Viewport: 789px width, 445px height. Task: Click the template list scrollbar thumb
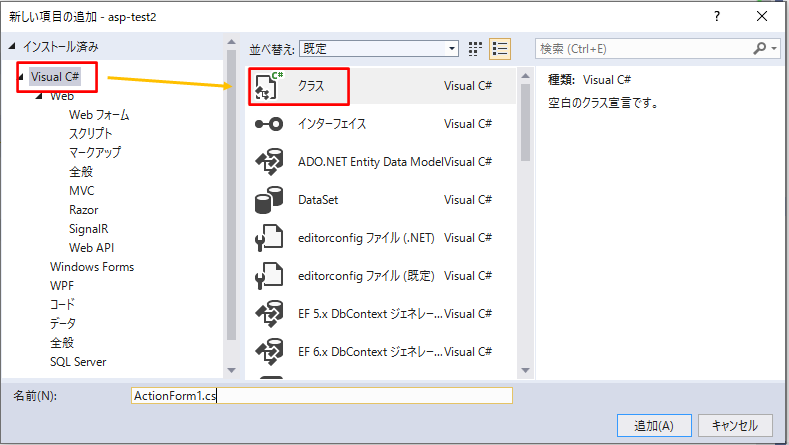525,122
